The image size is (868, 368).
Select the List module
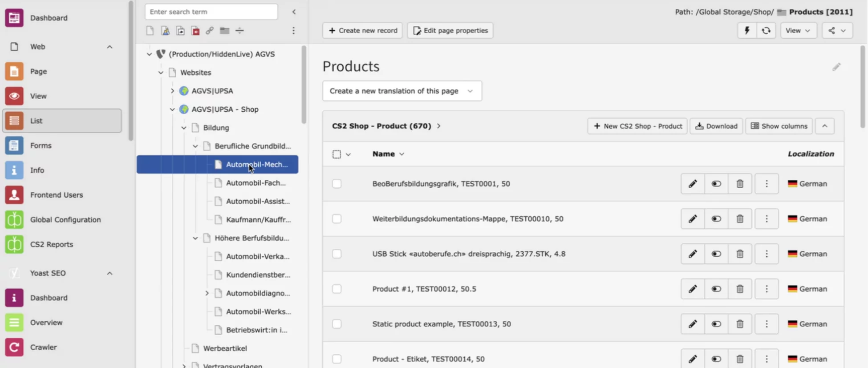click(x=62, y=121)
